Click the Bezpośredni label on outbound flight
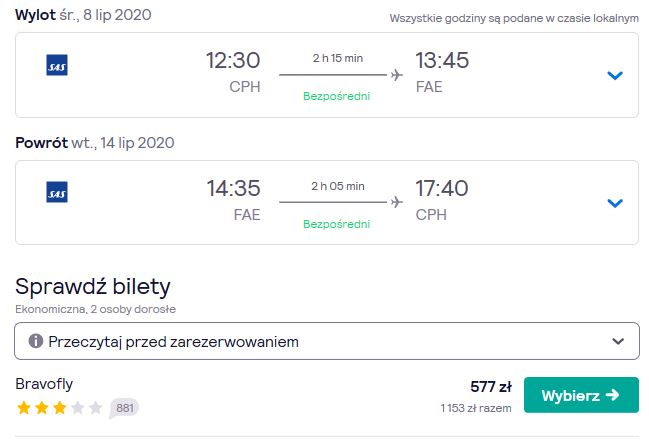This screenshot has height=441, width=649. pos(337,96)
